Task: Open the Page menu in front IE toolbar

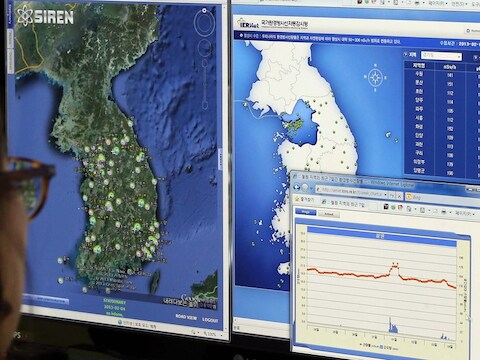Action: (x=463, y=213)
